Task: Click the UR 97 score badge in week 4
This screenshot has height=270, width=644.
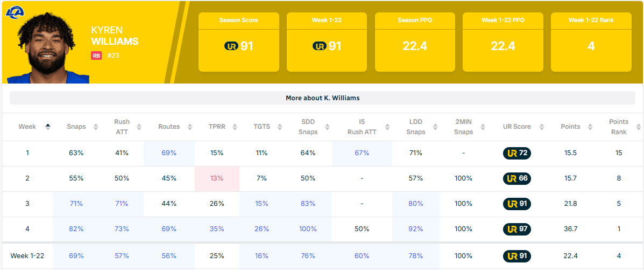Action: tap(516, 229)
